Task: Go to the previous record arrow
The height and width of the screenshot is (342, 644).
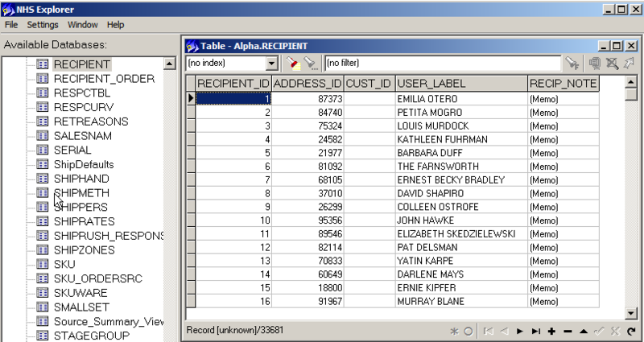Action: (505, 331)
